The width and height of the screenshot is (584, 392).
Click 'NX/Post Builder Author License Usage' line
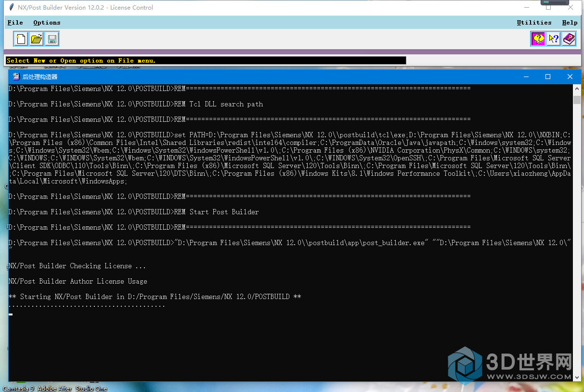(x=78, y=281)
